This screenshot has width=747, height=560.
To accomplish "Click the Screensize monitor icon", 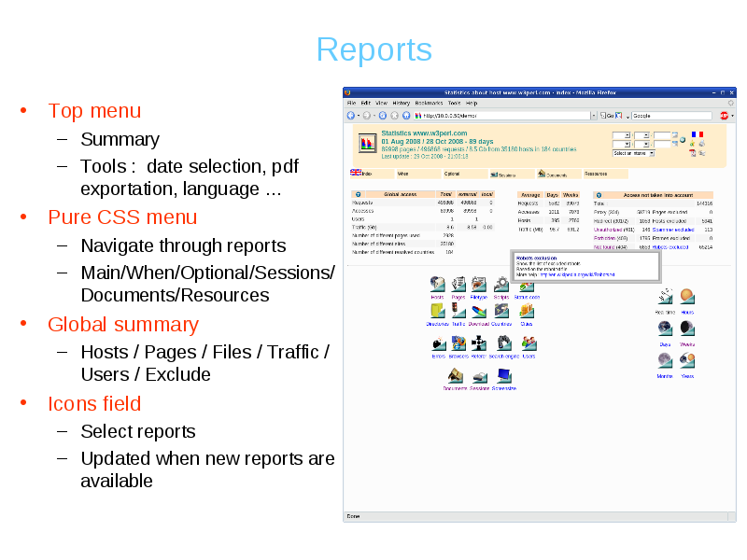I will pos(504,376).
